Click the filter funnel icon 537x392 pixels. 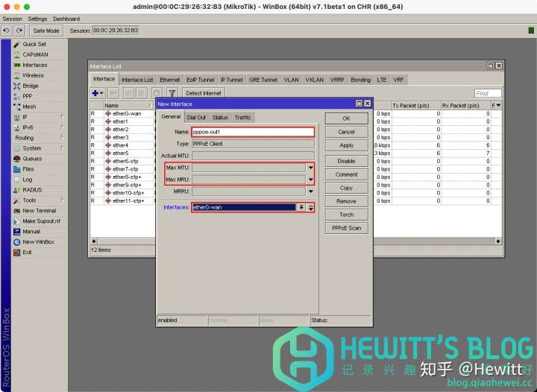[x=172, y=93]
